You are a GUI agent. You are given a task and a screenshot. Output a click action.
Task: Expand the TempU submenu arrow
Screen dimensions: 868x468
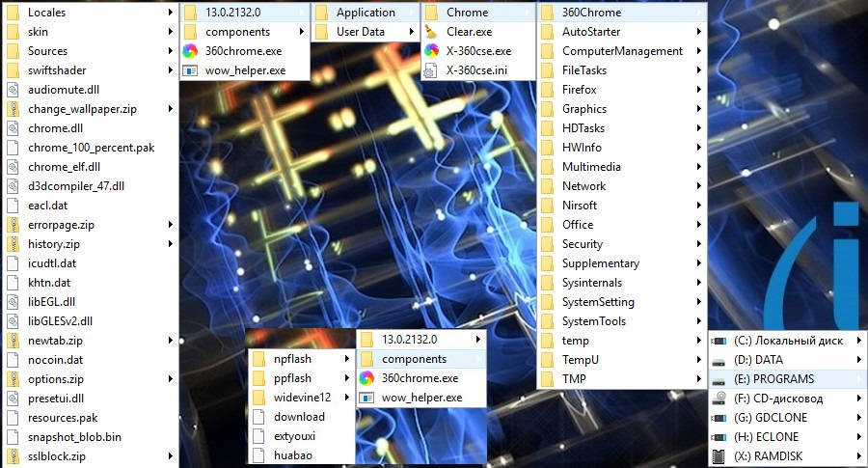(699, 360)
